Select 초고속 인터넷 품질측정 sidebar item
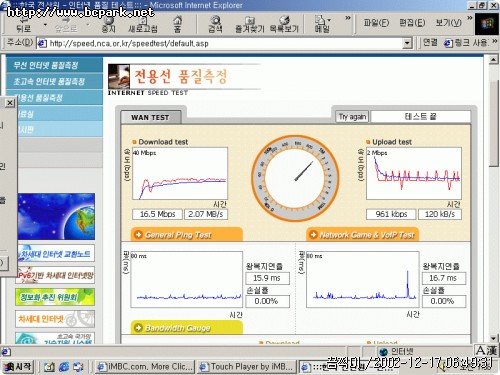The image size is (500, 375). click(x=55, y=81)
